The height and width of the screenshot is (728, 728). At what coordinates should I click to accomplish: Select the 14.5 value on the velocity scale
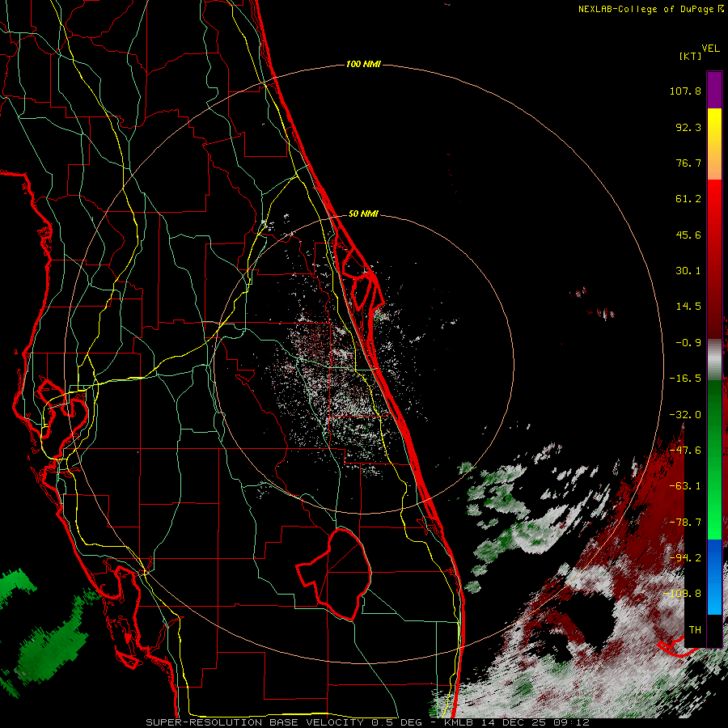click(x=688, y=307)
